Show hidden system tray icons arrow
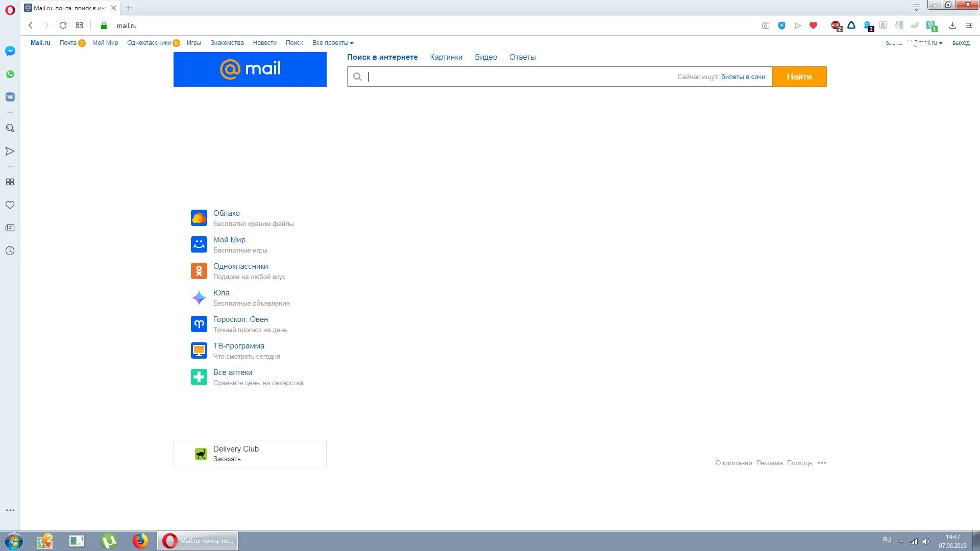 pyautogui.click(x=901, y=541)
